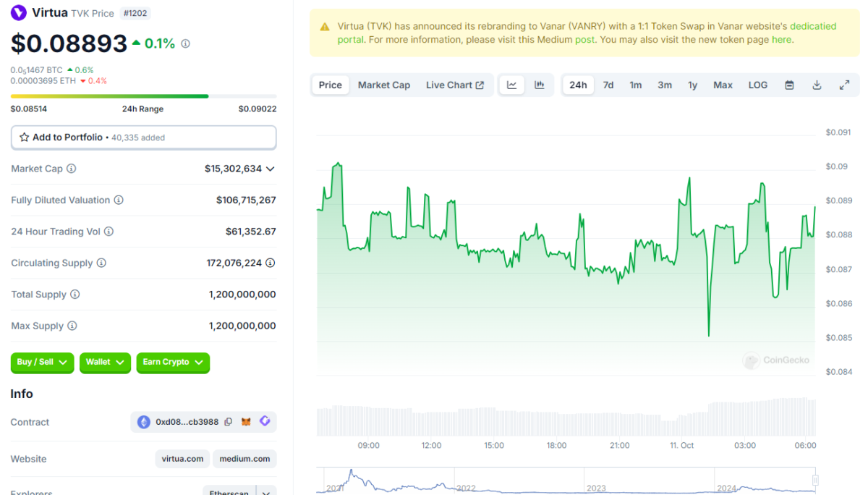The width and height of the screenshot is (868, 495).
Task: Show Total Supply info icon
Action: 75,295
